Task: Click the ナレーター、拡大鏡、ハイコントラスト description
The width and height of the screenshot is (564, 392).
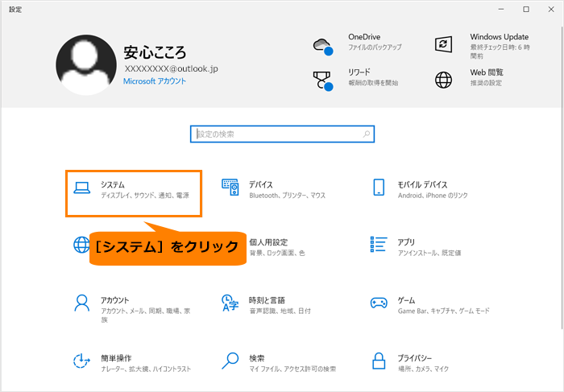Action: pyautogui.click(x=146, y=369)
